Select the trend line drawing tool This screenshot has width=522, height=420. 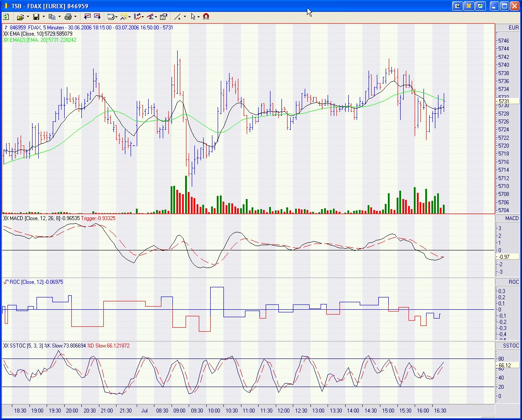pos(177,17)
